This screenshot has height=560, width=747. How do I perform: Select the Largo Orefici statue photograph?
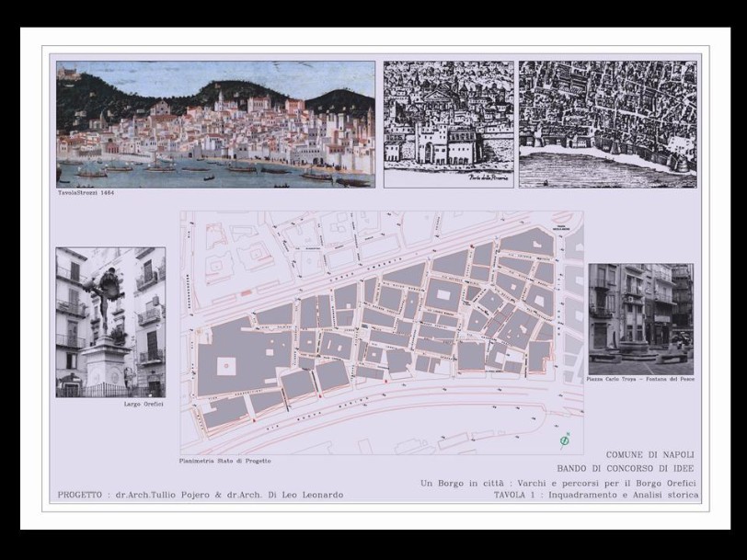coord(110,323)
